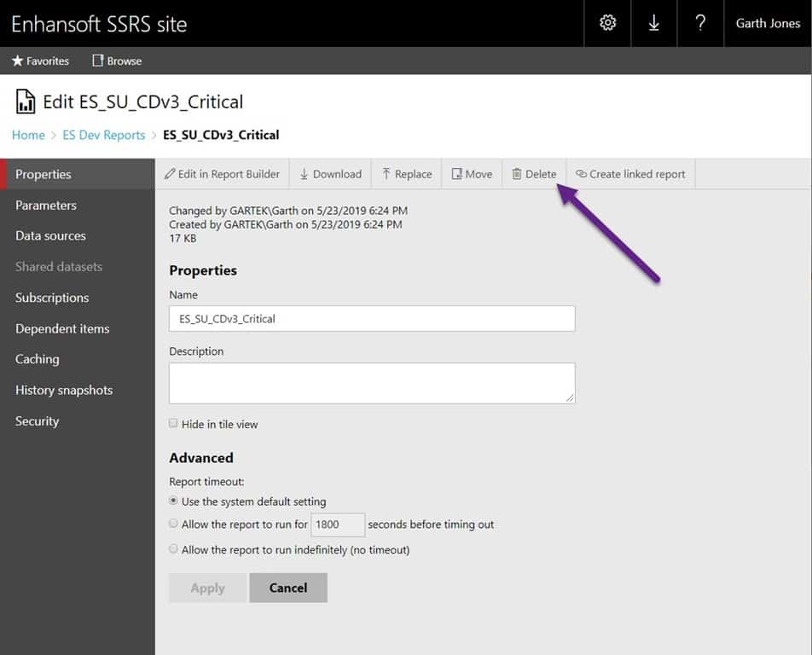Select 'Allow the report to run indefinitely'
Viewport: 812px width, 655px height.
[173, 549]
